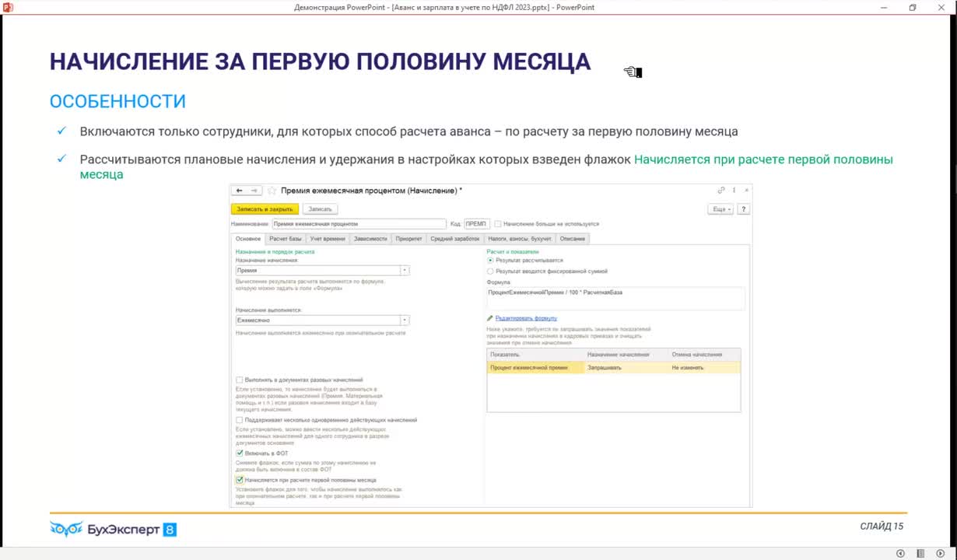Open the 'Ежемесячно' frequency dropdown
957x560 pixels.
pyautogui.click(x=405, y=320)
